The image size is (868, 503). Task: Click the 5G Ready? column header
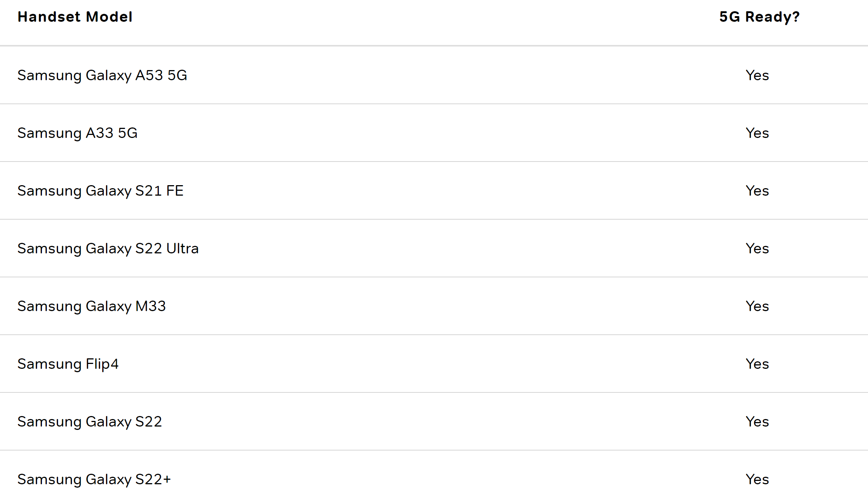tap(759, 17)
